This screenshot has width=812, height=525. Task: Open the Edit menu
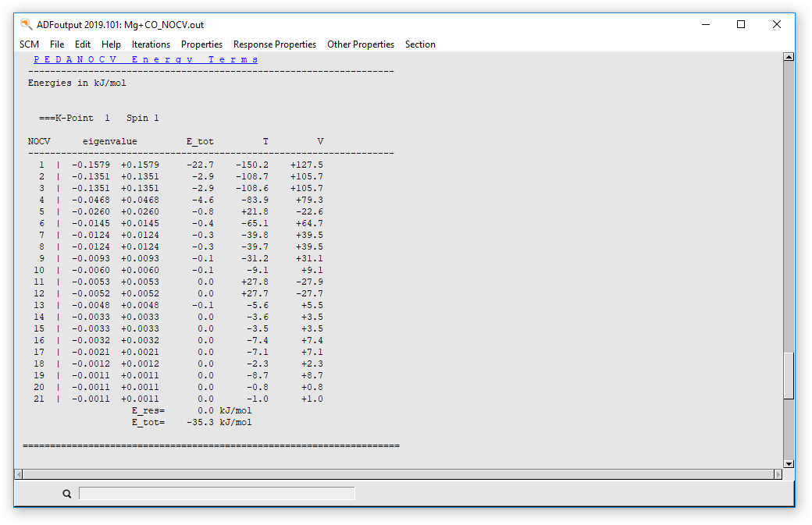coord(82,44)
